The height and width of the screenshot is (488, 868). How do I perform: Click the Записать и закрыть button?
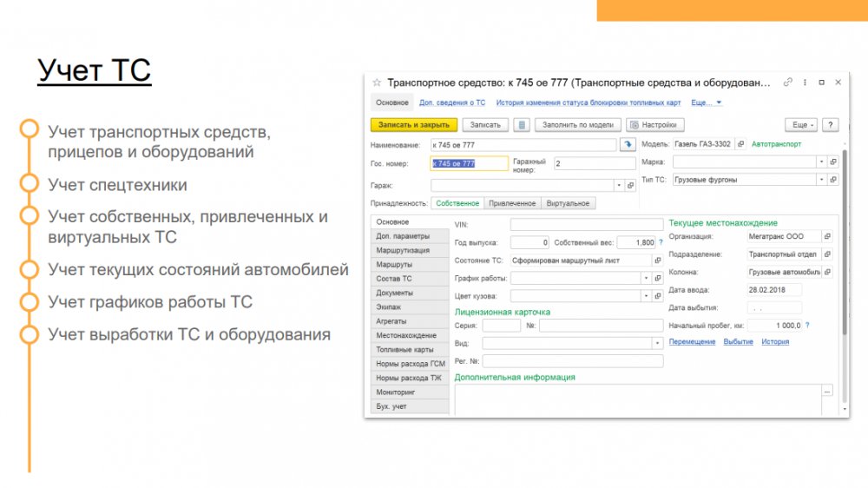tap(413, 125)
